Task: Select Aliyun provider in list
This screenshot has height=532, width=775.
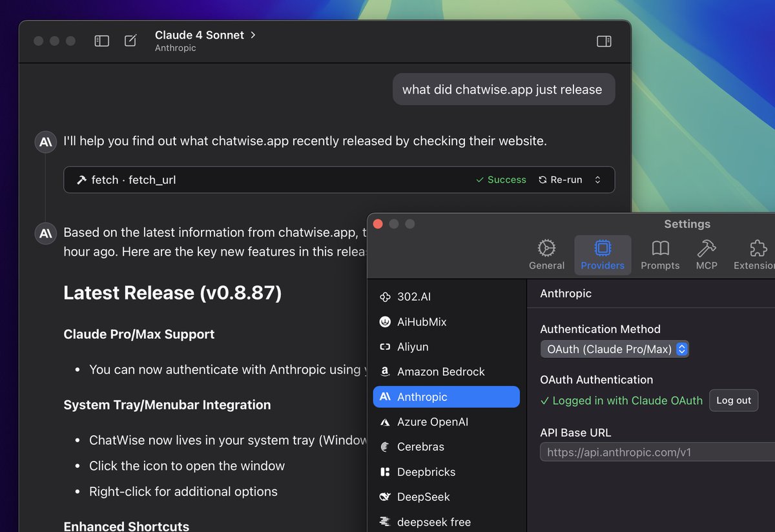Action: pyautogui.click(x=446, y=347)
